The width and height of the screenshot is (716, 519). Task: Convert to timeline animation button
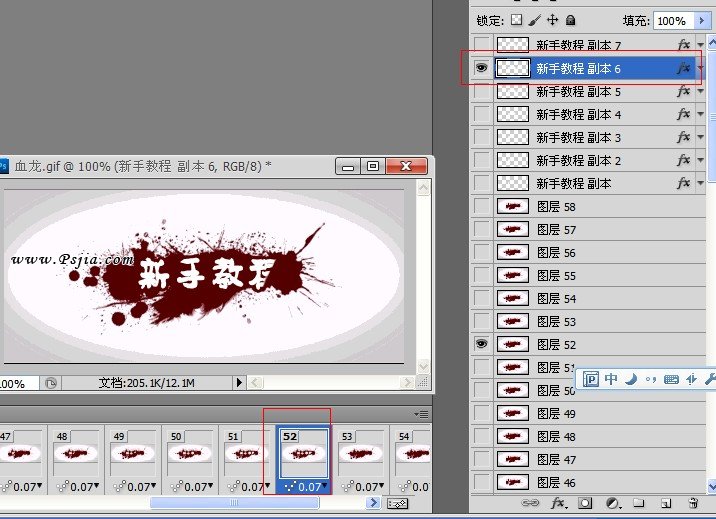pos(397,503)
